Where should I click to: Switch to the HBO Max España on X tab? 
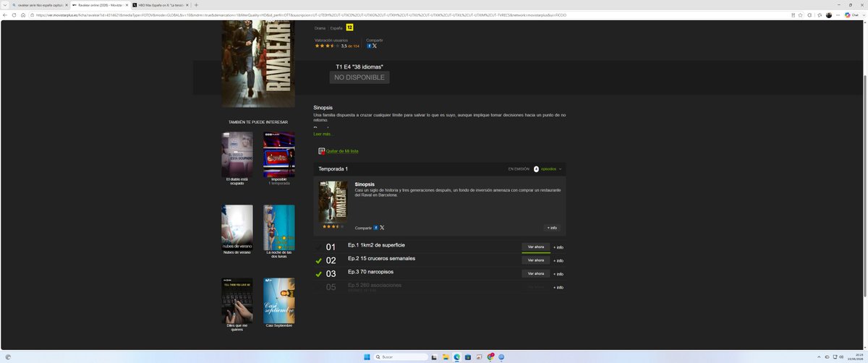click(159, 5)
